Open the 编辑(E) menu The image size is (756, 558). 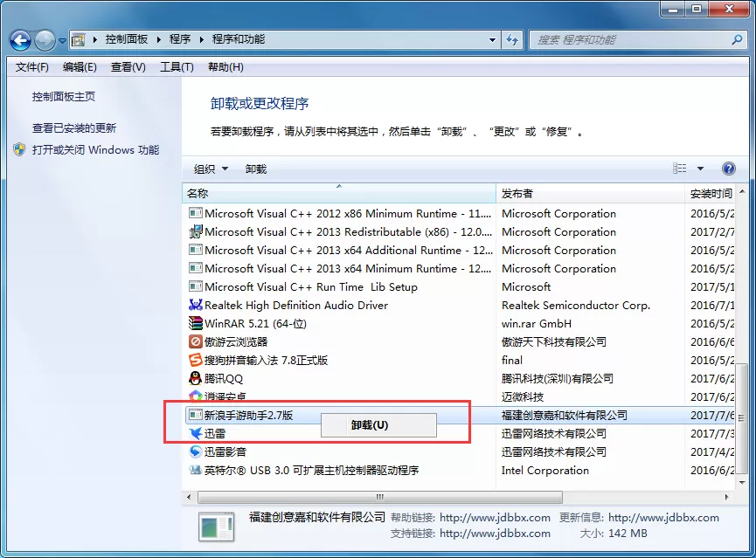pos(80,67)
